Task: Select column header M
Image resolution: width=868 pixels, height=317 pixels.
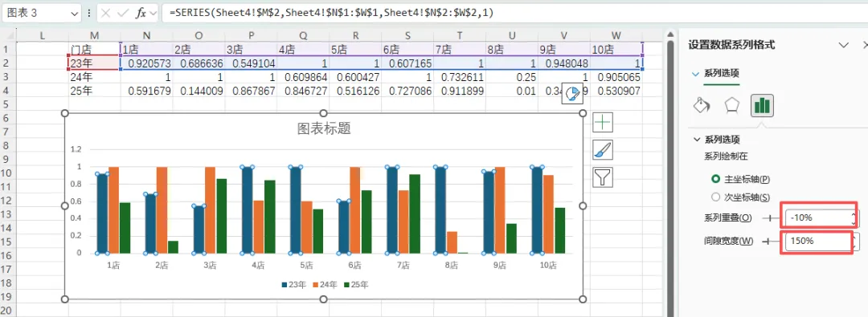Action: click(x=94, y=36)
